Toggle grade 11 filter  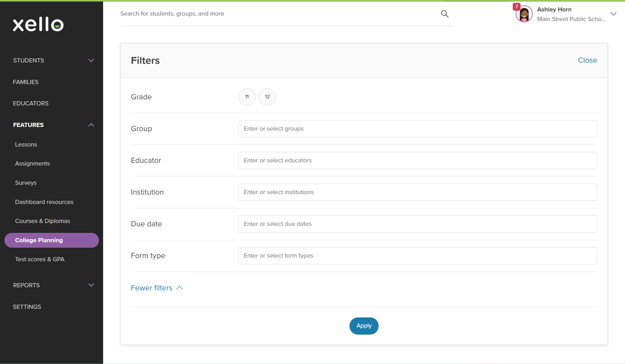click(x=247, y=97)
